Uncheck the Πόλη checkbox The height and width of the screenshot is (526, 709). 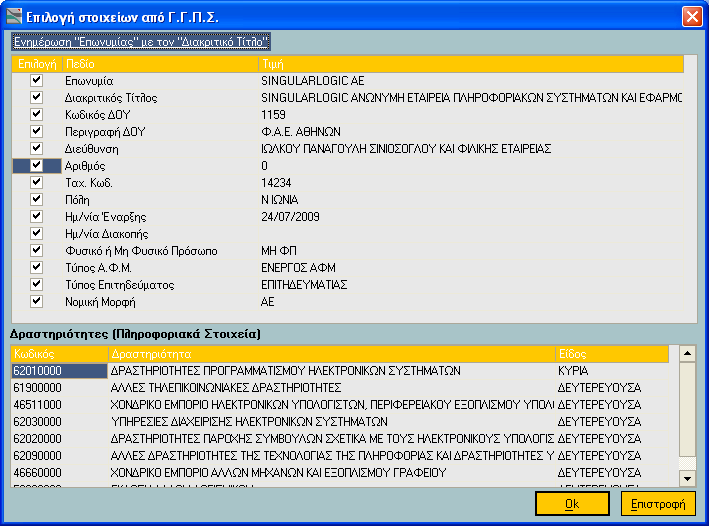tap(37, 199)
